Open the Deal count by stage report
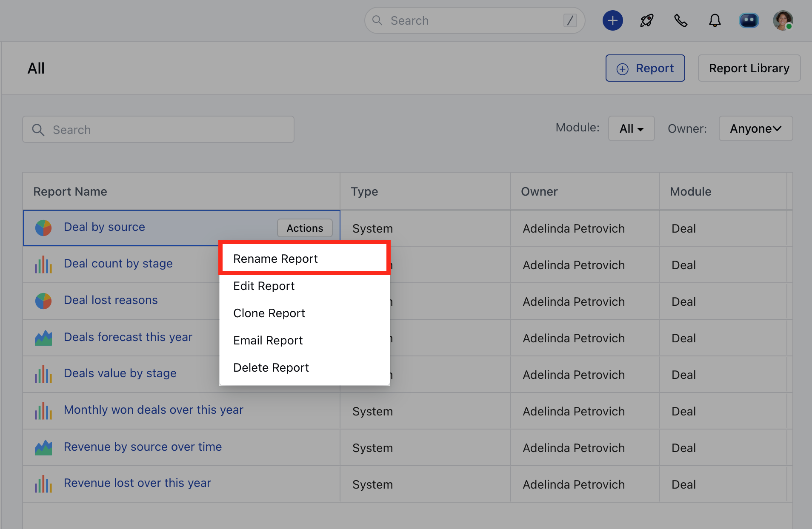This screenshot has height=529, width=812. [x=118, y=264]
